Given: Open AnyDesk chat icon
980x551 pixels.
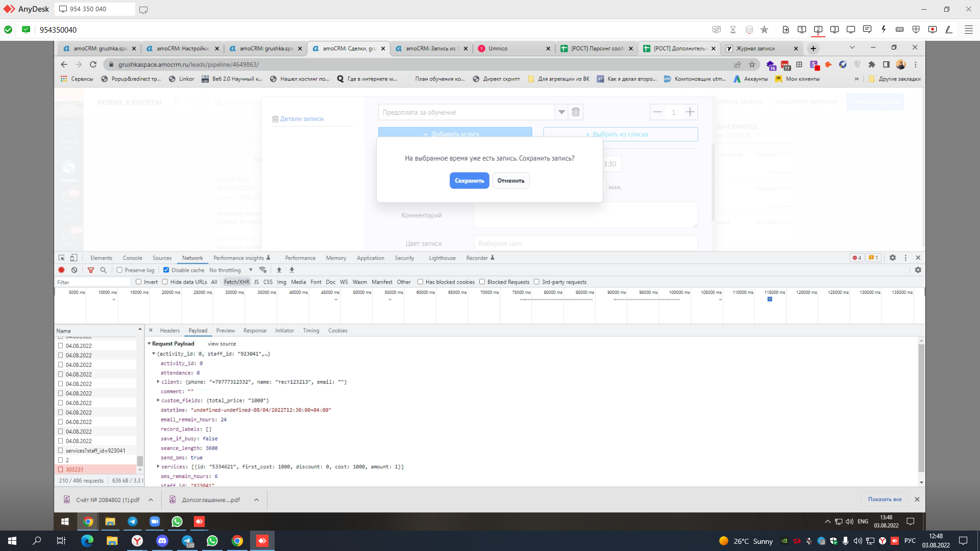Looking at the screenshot, I should [867, 30].
